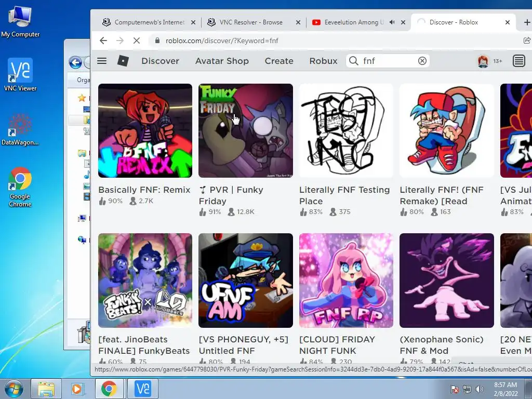Open DataWagon desktop shortcut

[20, 129]
